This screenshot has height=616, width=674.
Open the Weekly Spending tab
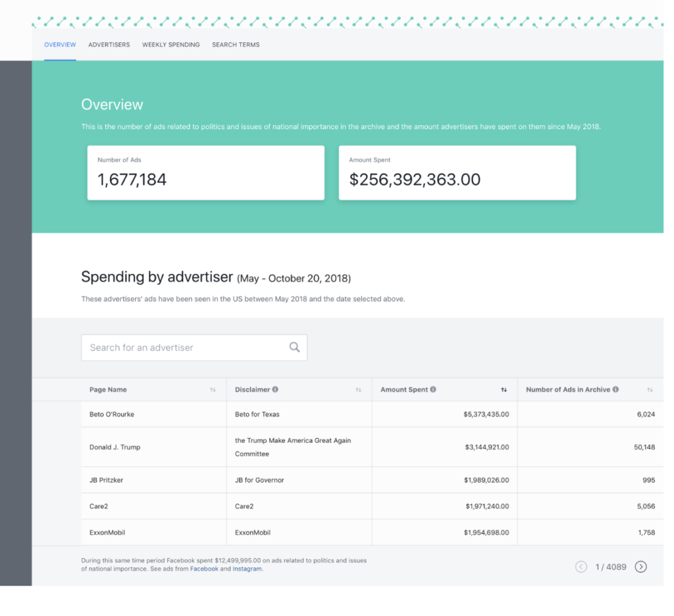[171, 45]
